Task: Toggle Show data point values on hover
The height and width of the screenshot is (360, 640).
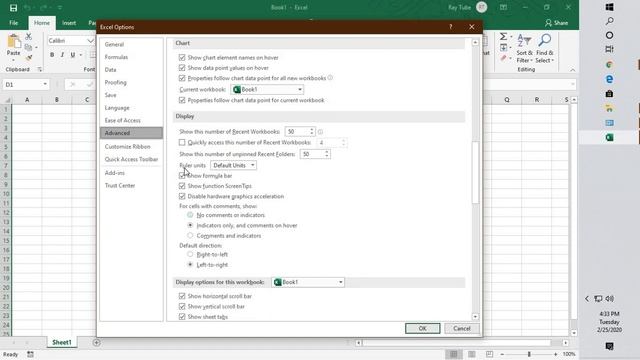Action: [182, 68]
